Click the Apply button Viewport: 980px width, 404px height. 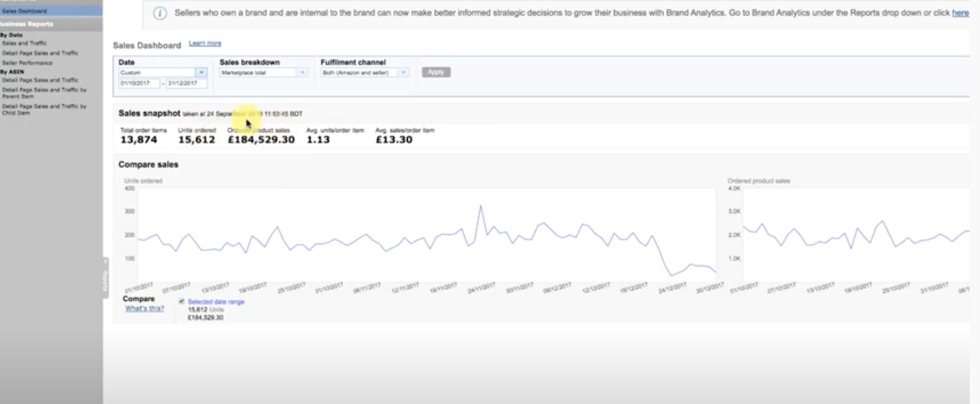pyautogui.click(x=436, y=72)
